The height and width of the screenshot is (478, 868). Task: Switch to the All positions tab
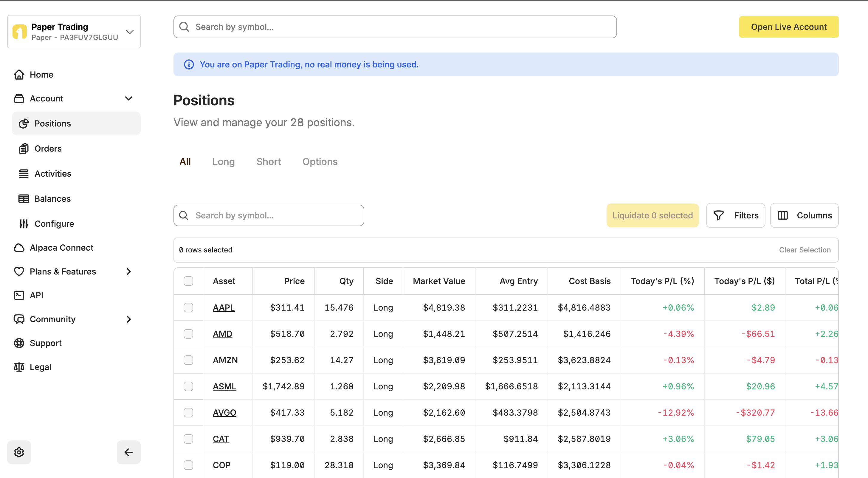(185, 162)
